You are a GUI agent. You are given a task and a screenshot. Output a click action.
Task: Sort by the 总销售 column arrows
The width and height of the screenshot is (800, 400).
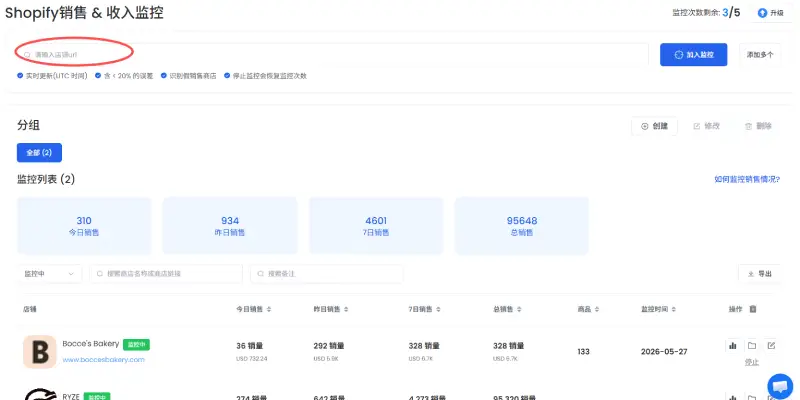tap(519, 310)
